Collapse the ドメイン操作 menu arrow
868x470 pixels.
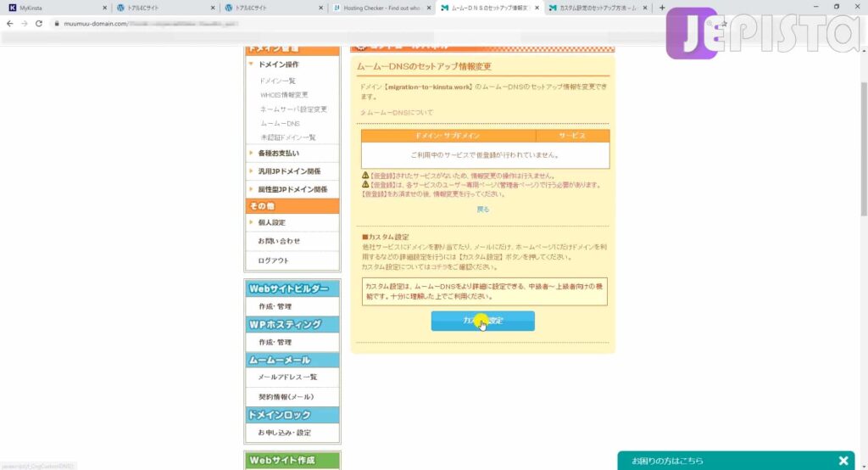coord(251,64)
